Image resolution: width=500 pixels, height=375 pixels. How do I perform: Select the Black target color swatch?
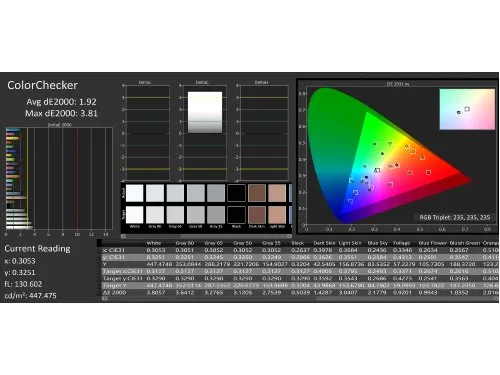click(236, 215)
